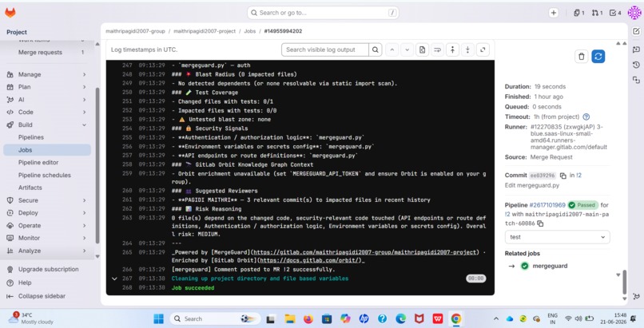This screenshot has width=644, height=328.
Task: Collapse the Build sidebar section
Action: point(46,124)
